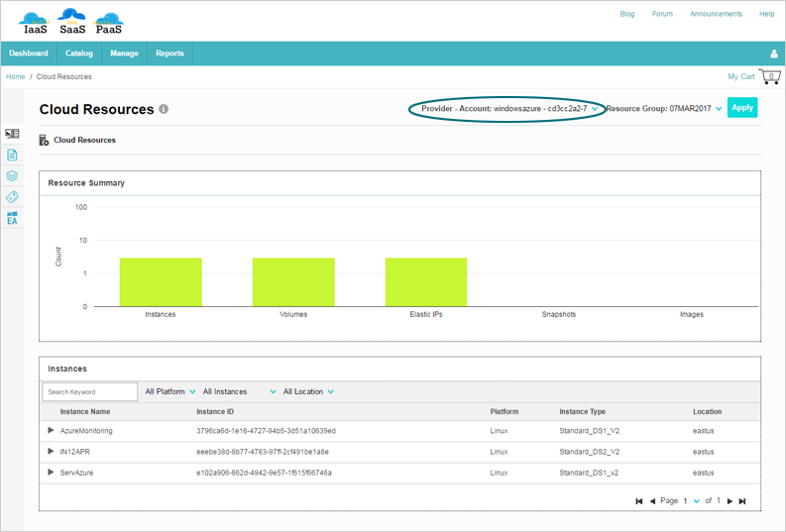Click the Apply button

click(742, 108)
